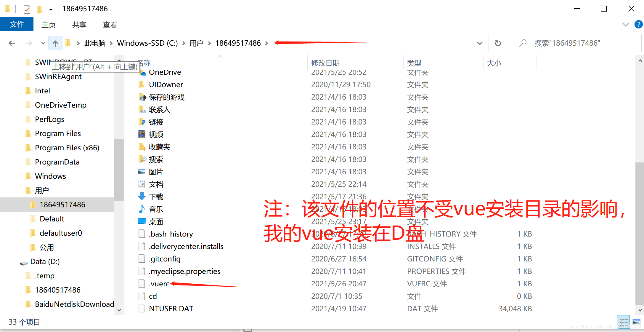
Task: Select the 下载 folder icon
Action: (x=142, y=197)
